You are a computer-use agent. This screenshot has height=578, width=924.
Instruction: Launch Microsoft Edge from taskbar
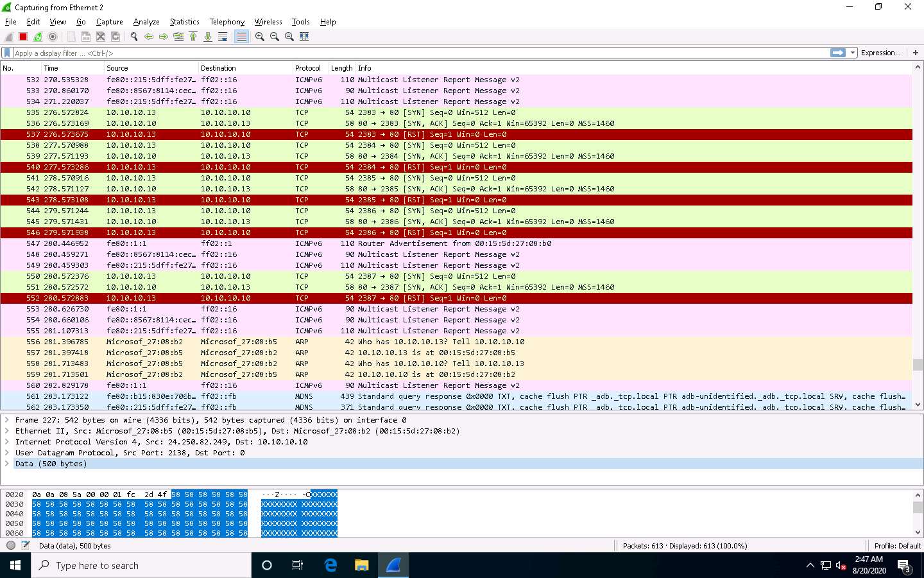330,565
